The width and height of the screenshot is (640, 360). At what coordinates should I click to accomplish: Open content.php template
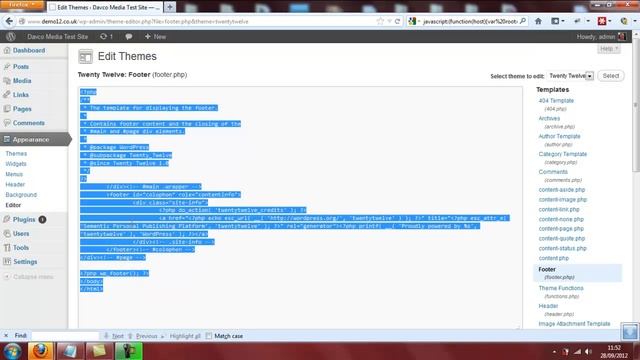tap(553, 258)
